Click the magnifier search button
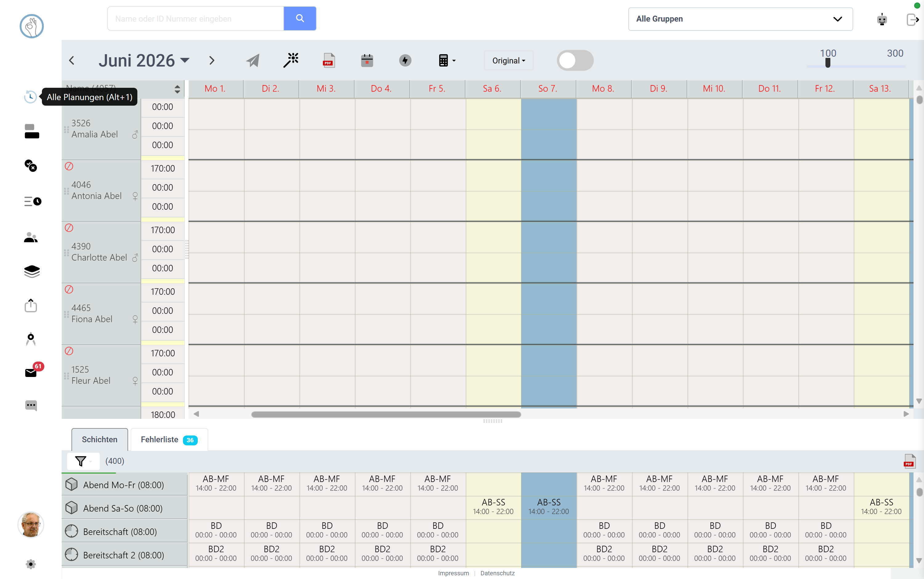 coord(300,18)
